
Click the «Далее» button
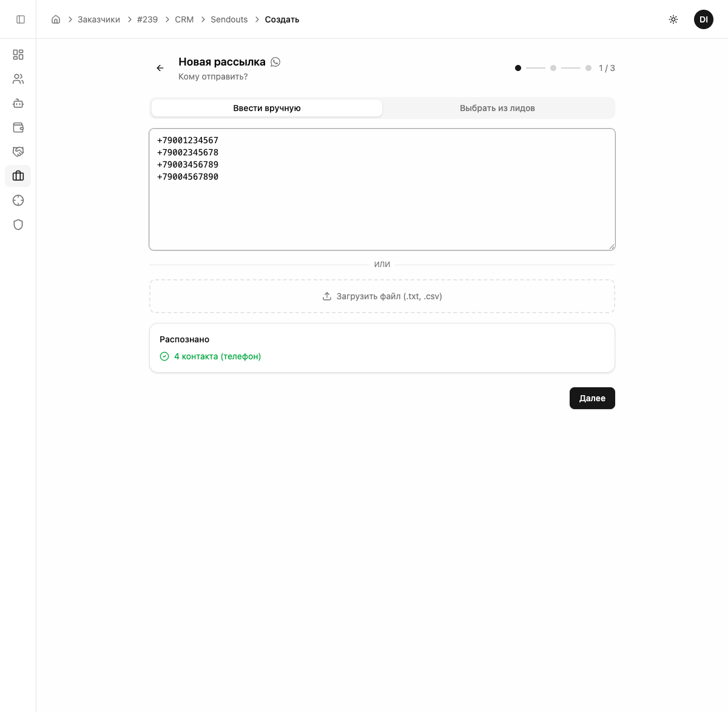[x=592, y=398]
